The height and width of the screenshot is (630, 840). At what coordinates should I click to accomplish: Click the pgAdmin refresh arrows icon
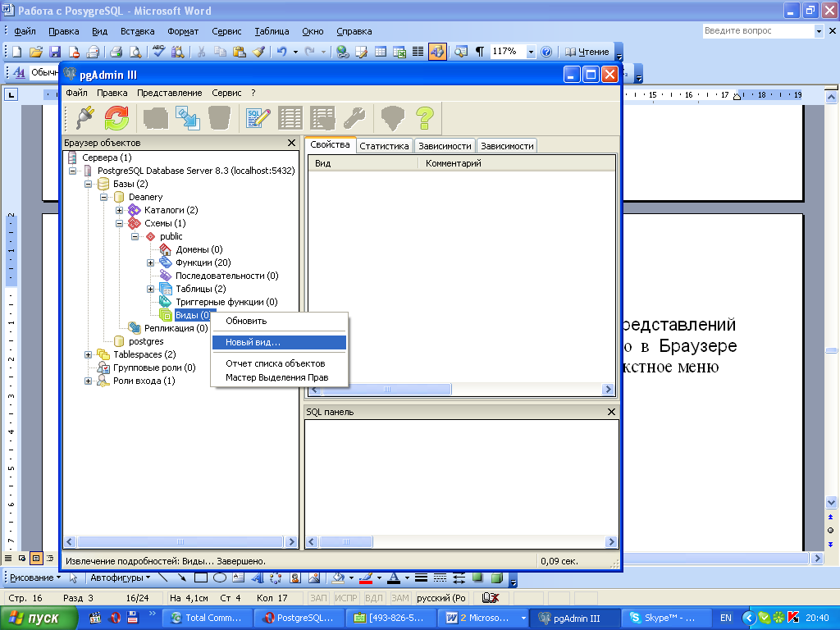pos(116,117)
